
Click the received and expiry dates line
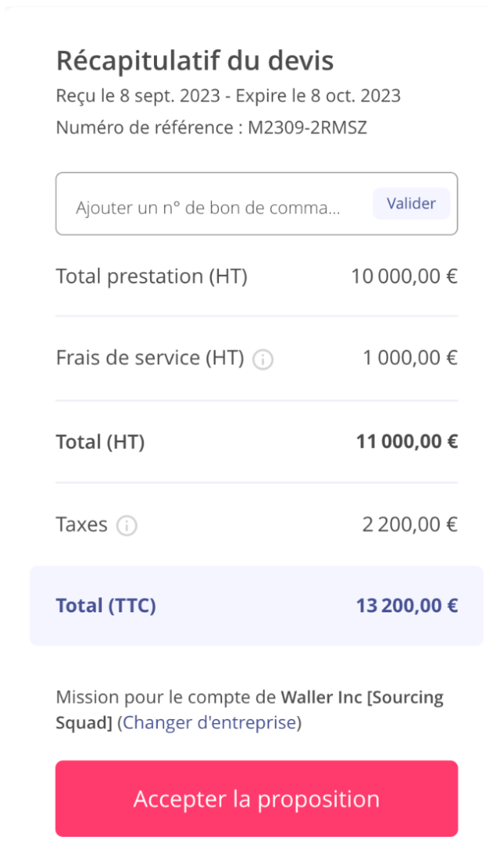[228, 97]
